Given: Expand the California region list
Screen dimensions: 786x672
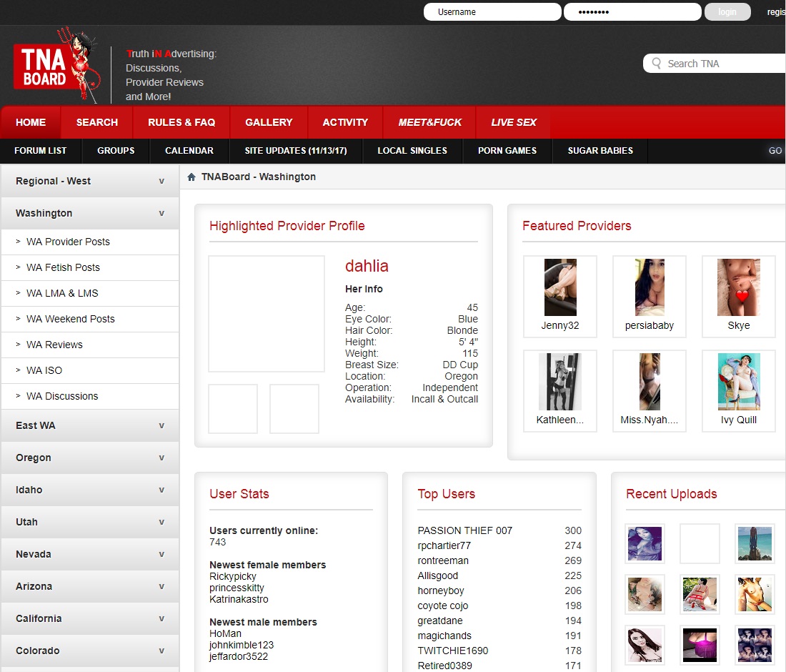Looking at the screenshot, I should pos(89,618).
